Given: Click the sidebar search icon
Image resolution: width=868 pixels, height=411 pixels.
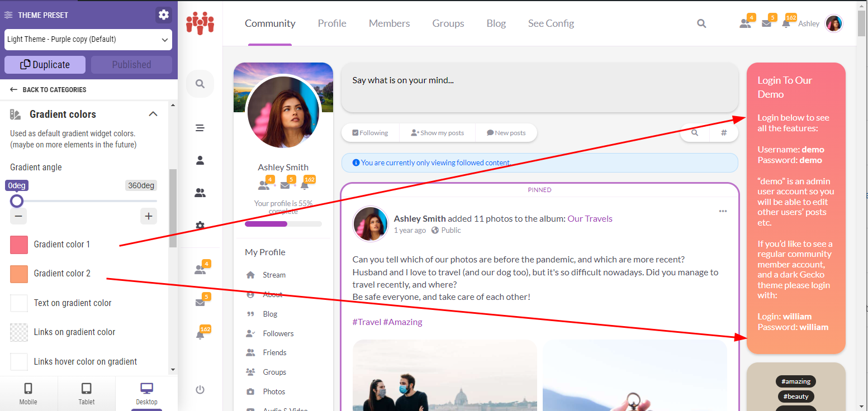Looking at the screenshot, I should pos(200,84).
